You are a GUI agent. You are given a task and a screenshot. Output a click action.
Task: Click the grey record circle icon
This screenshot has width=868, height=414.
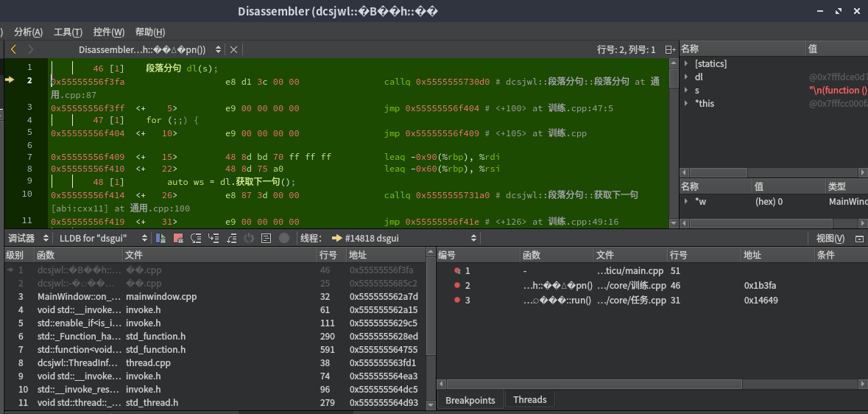click(283, 239)
